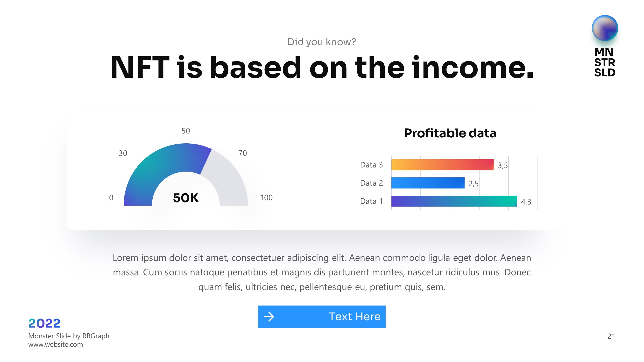
Task: Open the www.website.com link
Action: pos(56,345)
